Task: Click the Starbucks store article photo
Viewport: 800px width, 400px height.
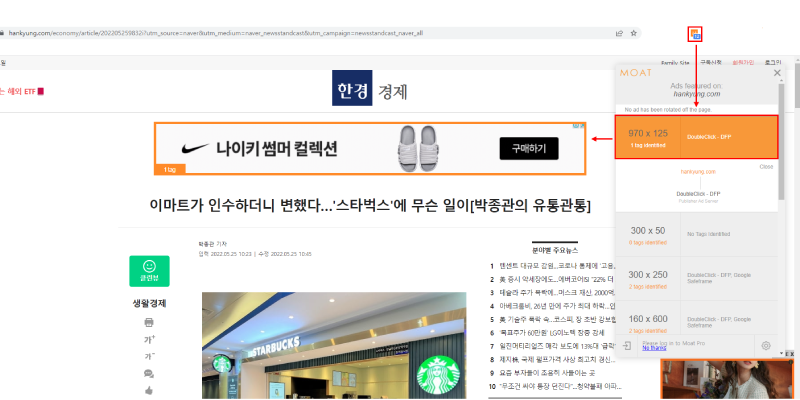Action: 334,345
